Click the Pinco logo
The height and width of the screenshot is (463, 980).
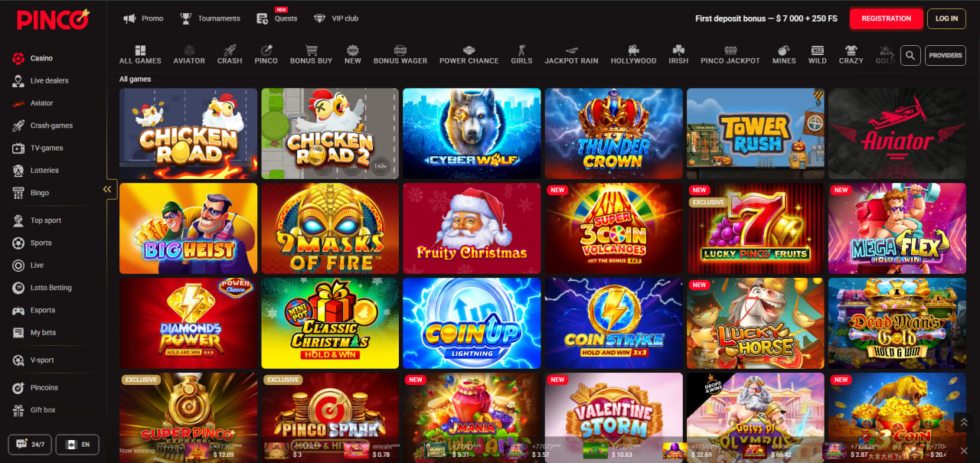click(x=52, y=19)
